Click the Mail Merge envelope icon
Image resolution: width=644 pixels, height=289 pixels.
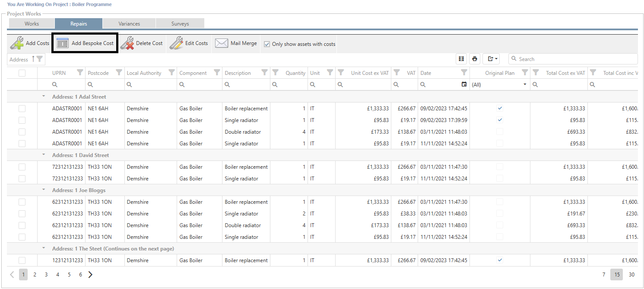222,43
